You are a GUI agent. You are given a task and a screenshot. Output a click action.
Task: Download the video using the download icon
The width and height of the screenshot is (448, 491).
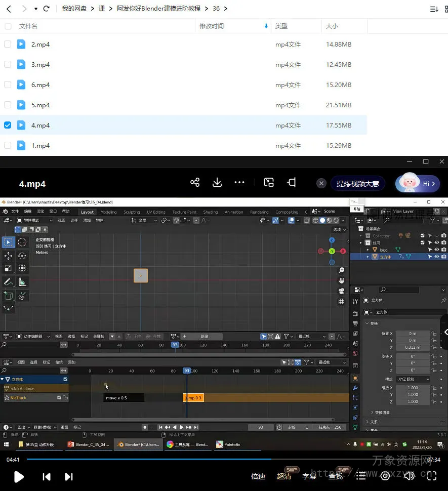[x=217, y=183]
